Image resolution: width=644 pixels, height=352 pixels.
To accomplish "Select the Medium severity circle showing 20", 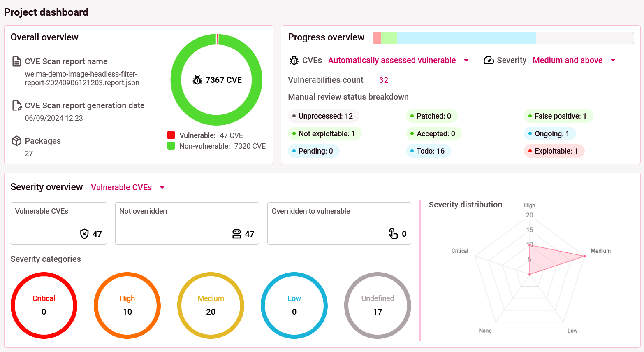I will pos(211,305).
